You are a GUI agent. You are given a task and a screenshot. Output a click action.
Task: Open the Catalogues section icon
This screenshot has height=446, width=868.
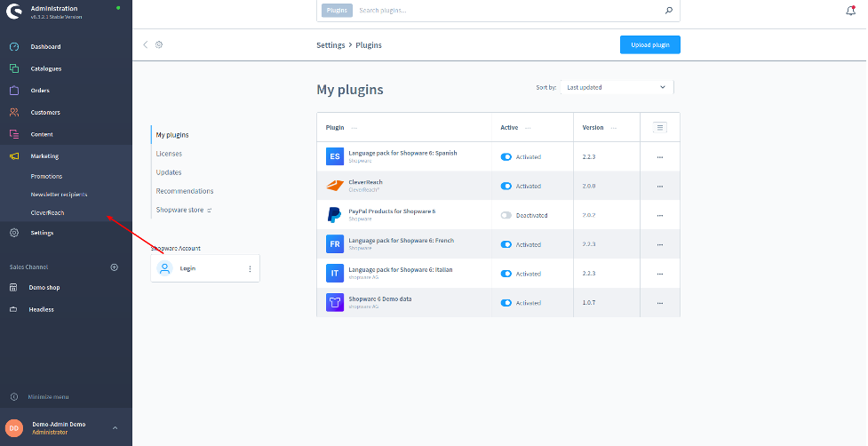click(14, 68)
